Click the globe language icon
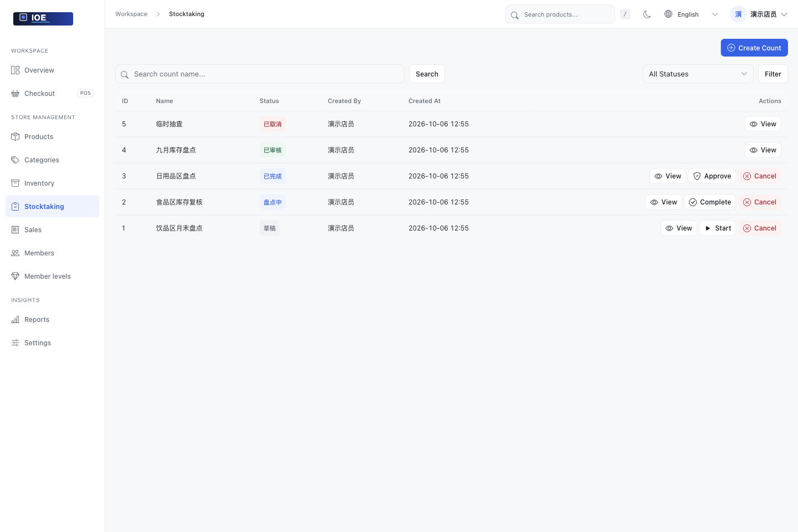The height and width of the screenshot is (532, 798). 668,14
